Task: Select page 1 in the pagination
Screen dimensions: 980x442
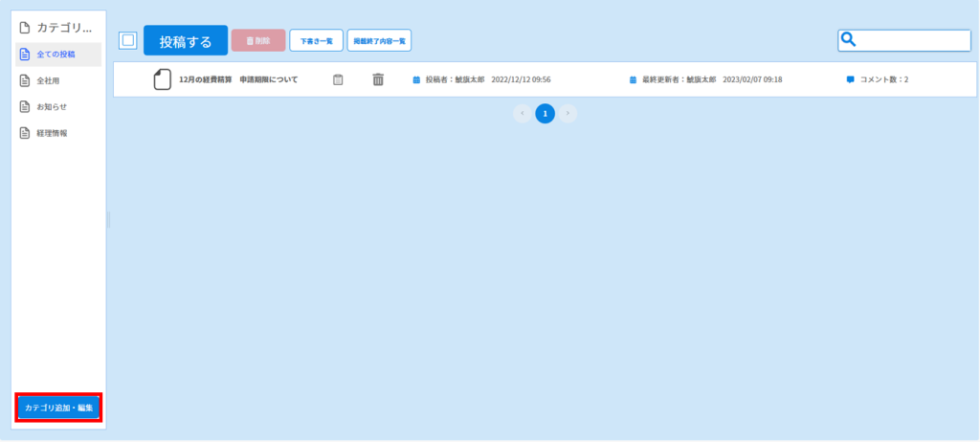Action: (545, 114)
